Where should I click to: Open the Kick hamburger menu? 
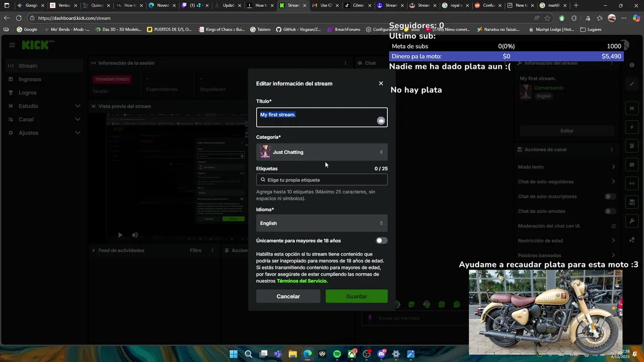(x=12, y=45)
